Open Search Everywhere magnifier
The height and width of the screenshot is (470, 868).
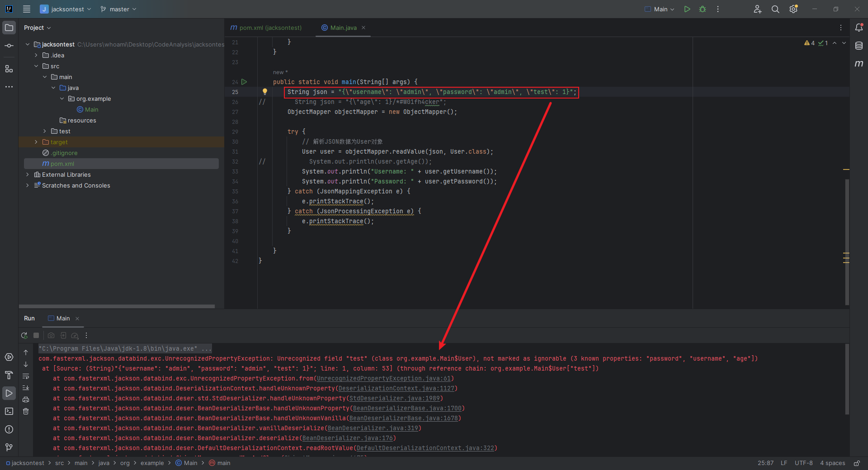tap(775, 9)
